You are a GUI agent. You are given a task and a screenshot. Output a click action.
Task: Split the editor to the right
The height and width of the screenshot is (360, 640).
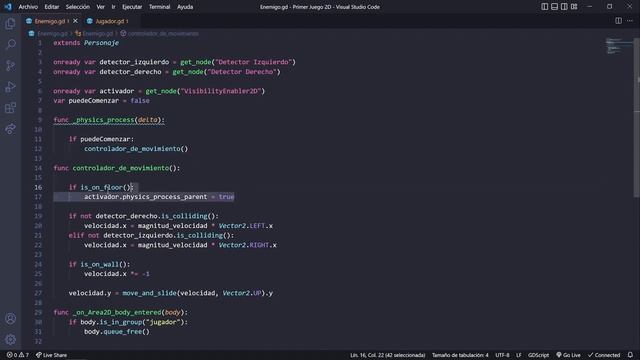[618, 21]
